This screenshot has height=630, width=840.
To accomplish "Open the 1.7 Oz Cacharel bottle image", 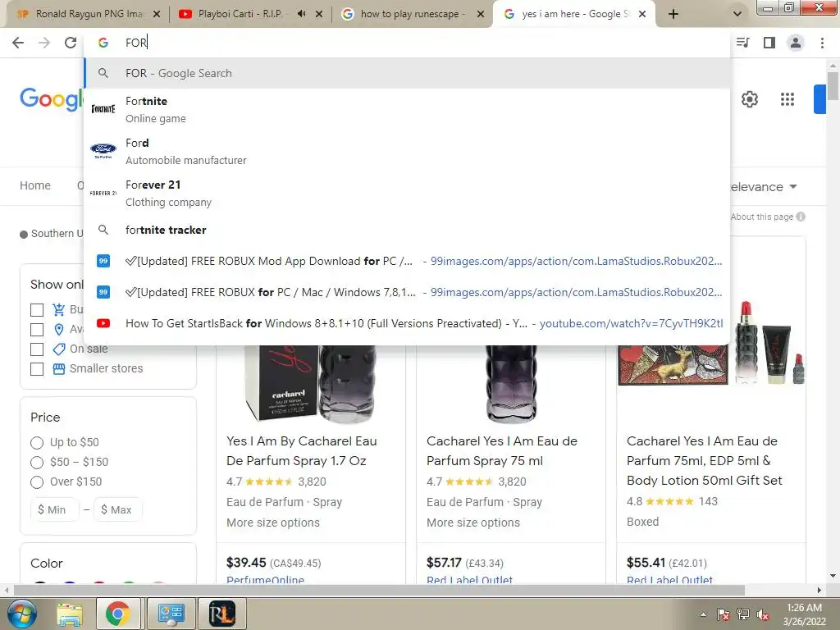I will click(311, 383).
